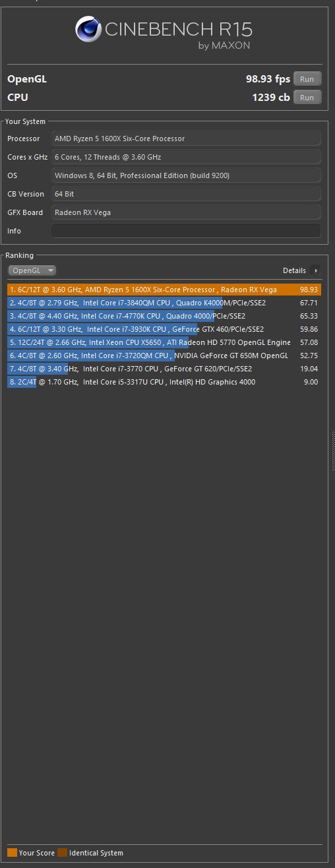335x868 pixels.
Task: Click the GFX Board Radeon RX Vega field
Action: pyautogui.click(x=186, y=212)
